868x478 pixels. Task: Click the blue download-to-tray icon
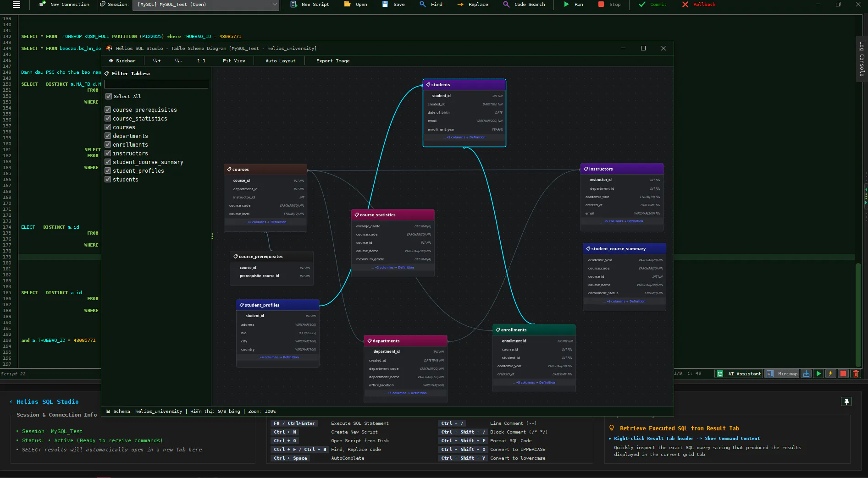coord(806,374)
